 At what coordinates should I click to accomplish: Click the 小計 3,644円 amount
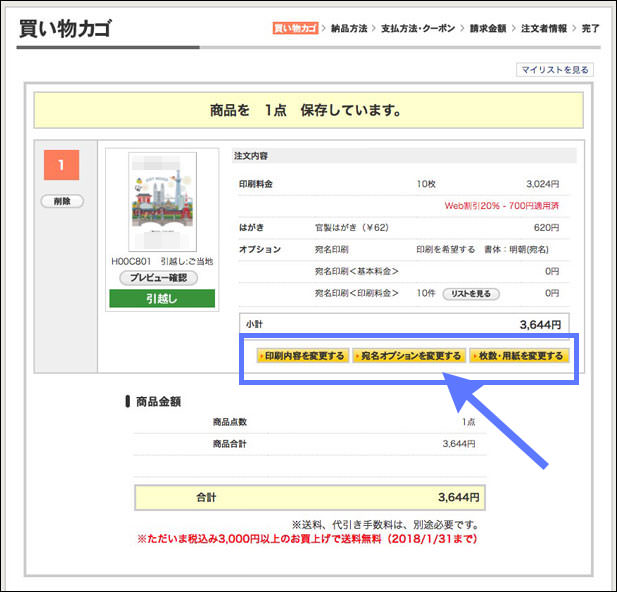pyautogui.click(x=540, y=325)
